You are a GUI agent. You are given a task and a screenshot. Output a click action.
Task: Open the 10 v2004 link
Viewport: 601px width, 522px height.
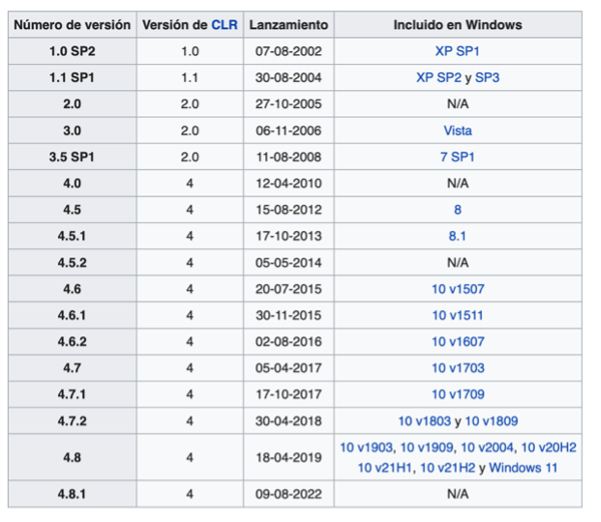[x=487, y=447]
